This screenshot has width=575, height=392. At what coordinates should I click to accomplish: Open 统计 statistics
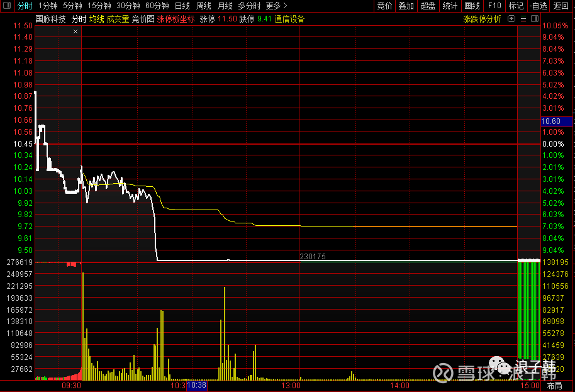(450, 6)
